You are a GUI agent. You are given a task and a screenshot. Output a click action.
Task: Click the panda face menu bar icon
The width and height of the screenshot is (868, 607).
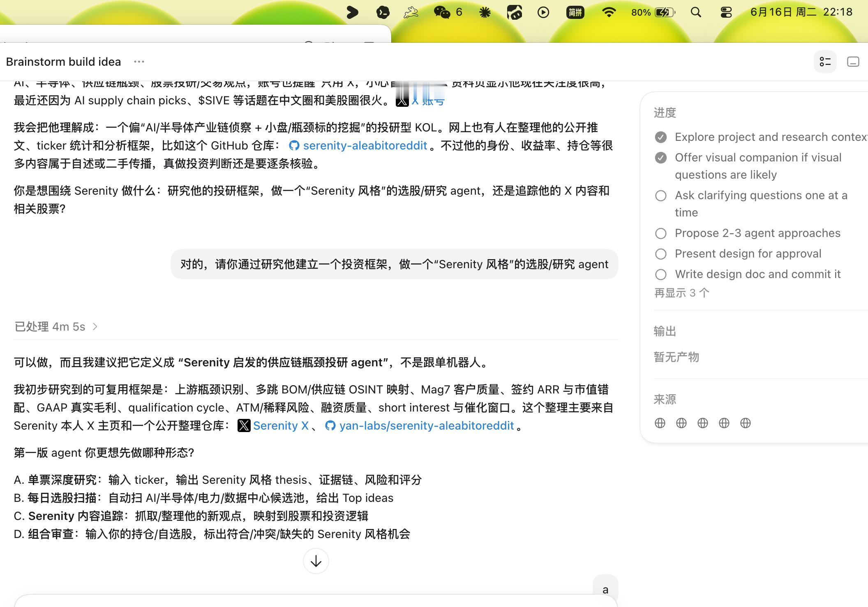tap(514, 12)
